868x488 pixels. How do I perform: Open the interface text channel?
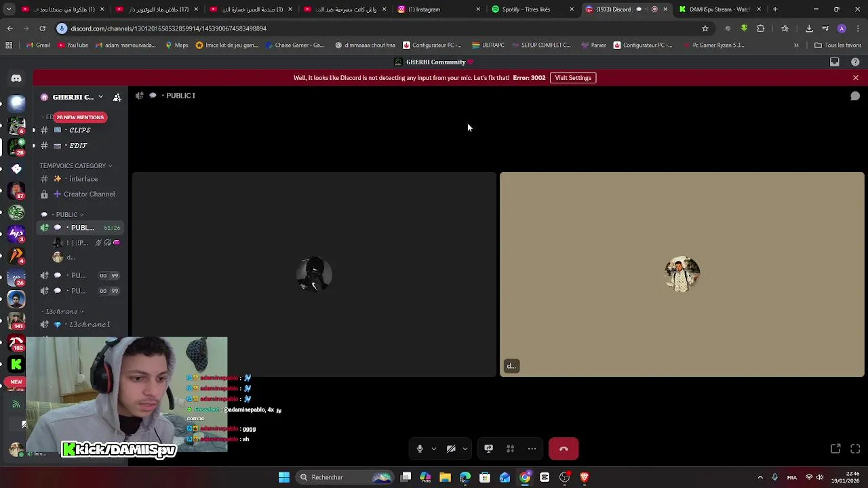click(79, 179)
